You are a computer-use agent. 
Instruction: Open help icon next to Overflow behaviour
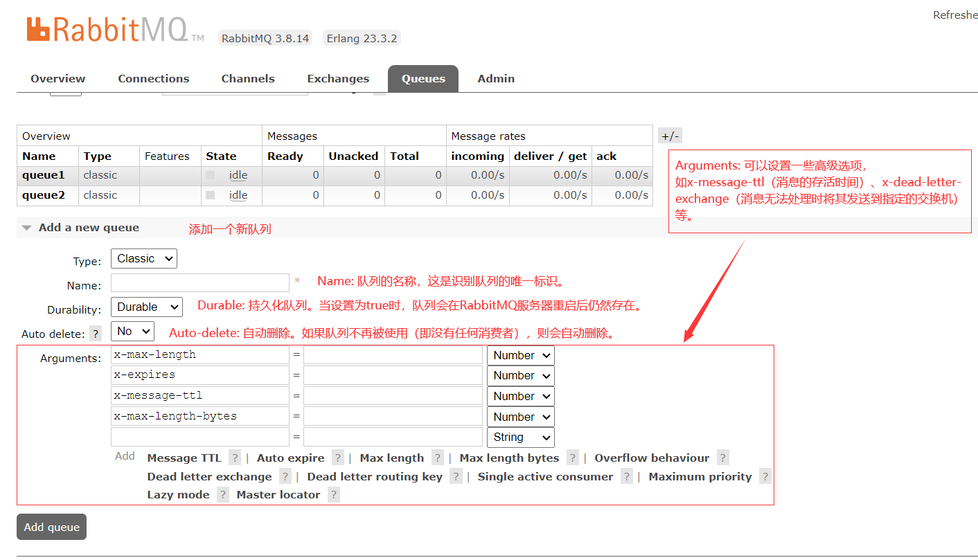coord(722,458)
